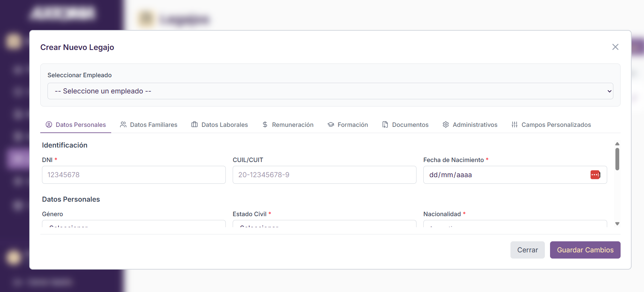
Task: Click the Datos Laborales briefcase icon
Action: click(x=194, y=124)
